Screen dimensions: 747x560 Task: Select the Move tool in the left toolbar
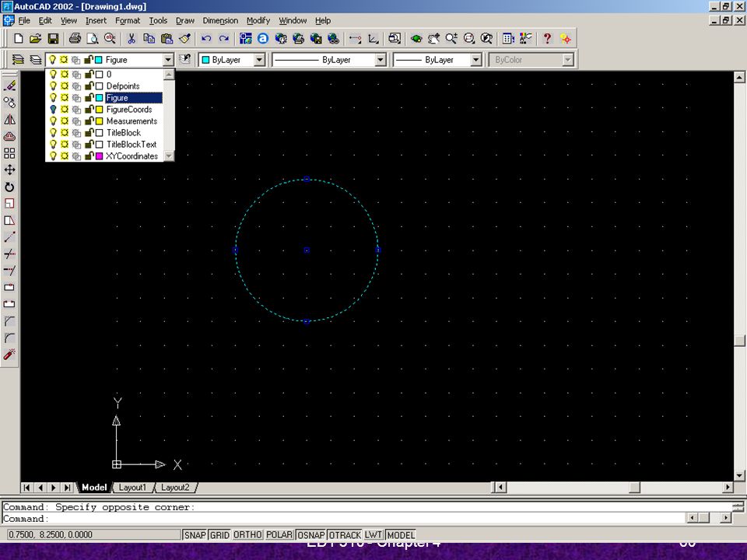tap(9, 170)
